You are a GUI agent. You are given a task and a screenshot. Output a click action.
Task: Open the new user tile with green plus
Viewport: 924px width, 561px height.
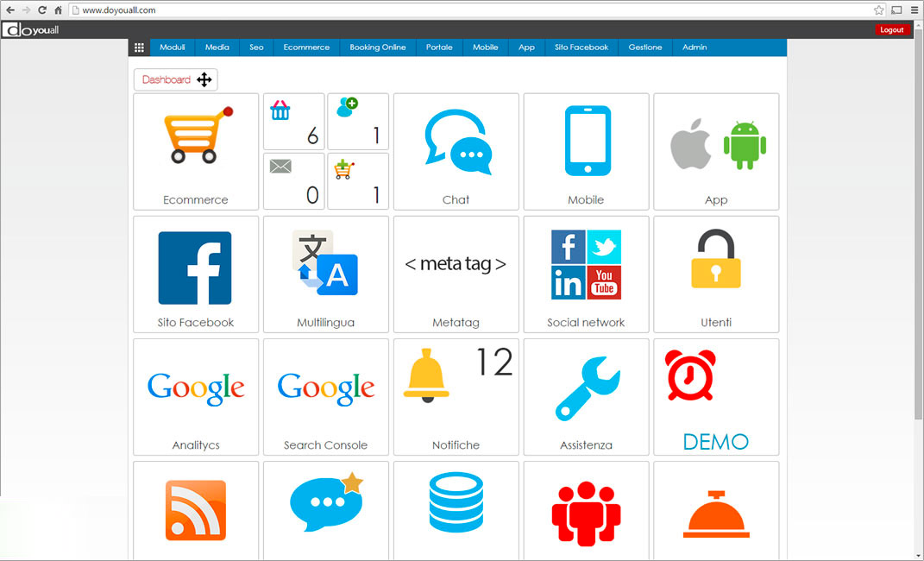tap(358, 122)
